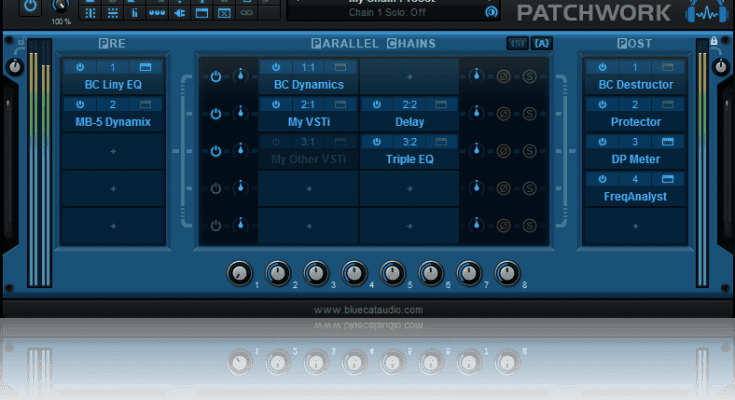The height and width of the screenshot is (400, 735).
Task: Switch to the {A} chain mode button
Action: 541,43
